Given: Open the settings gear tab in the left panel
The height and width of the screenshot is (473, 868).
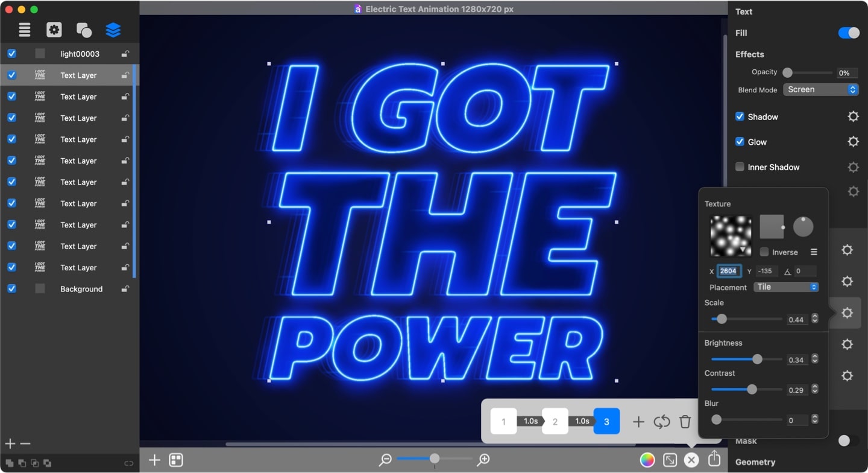Looking at the screenshot, I should 54,30.
